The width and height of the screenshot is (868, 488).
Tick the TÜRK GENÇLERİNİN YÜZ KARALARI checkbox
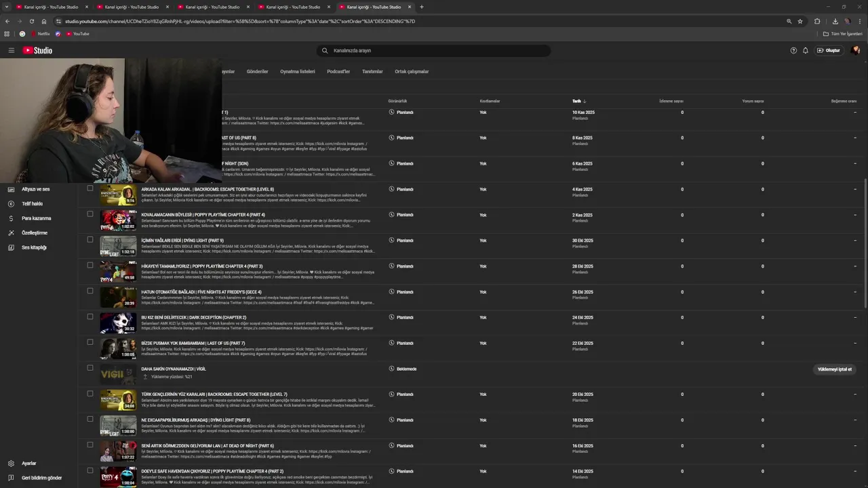tap(90, 393)
